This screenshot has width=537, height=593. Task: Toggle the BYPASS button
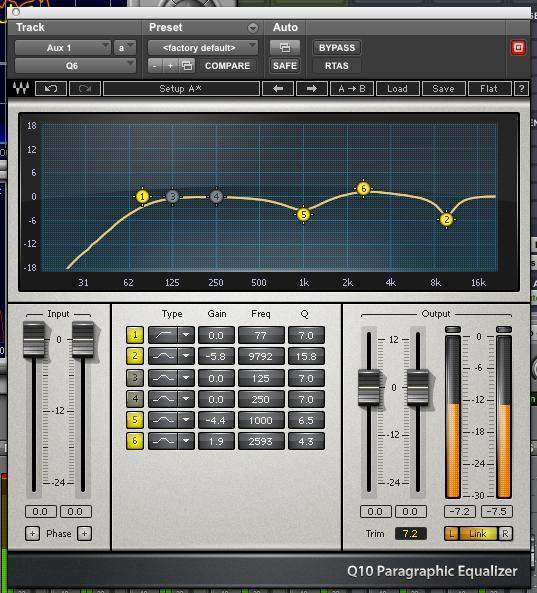point(337,48)
